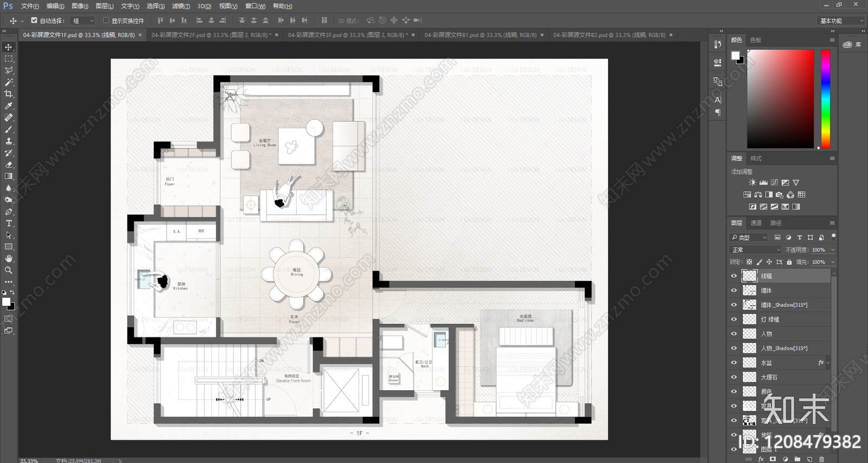Click the rainbow hue slider

[x=826, y=99]
